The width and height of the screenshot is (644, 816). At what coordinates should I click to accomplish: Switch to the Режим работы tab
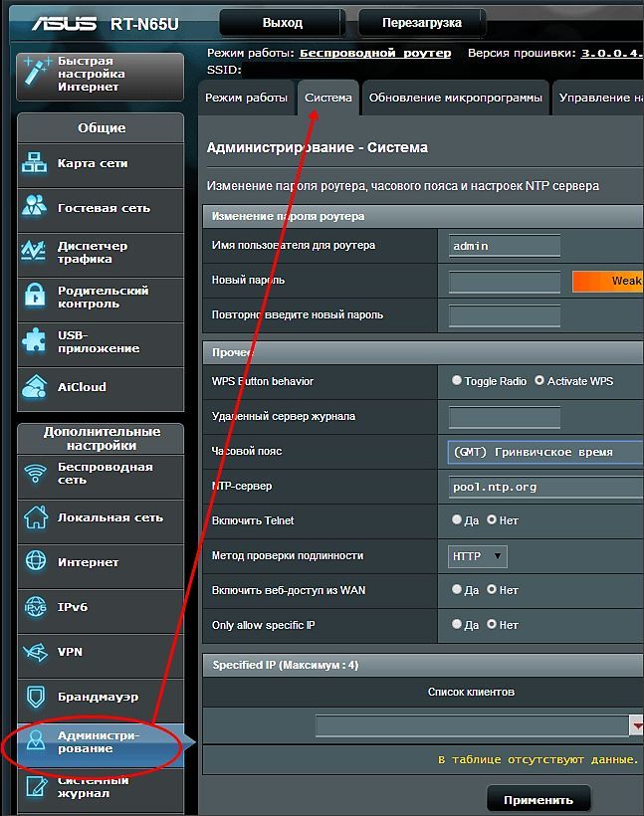tap(246, 98)
